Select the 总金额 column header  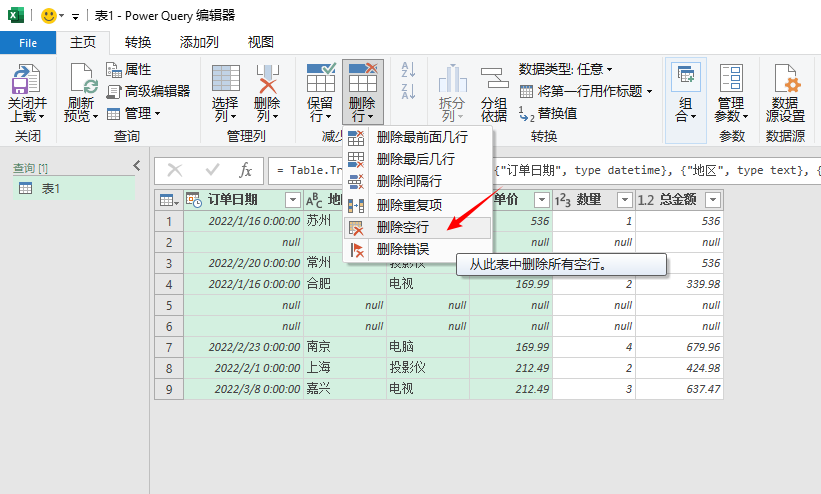click(678, 200)
